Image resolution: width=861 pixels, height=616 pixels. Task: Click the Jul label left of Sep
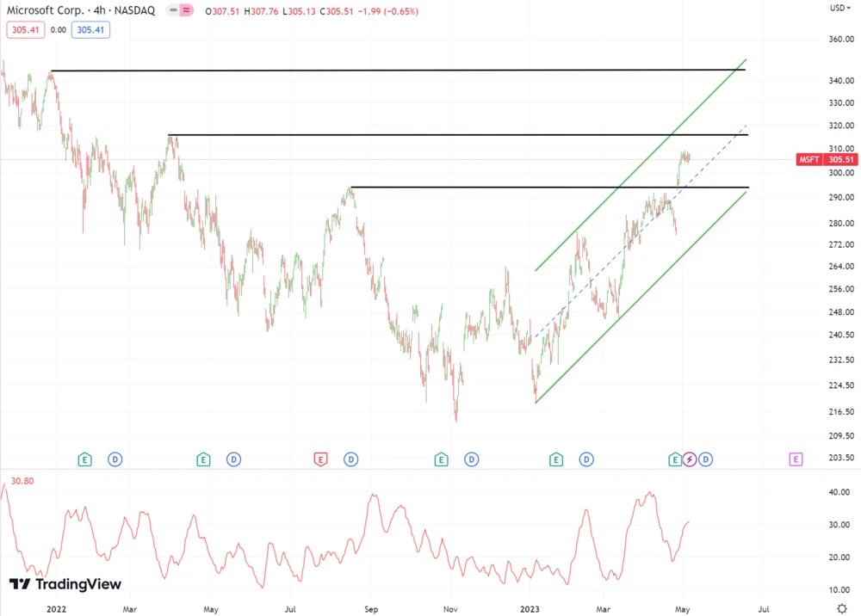(x=290, y=609)
